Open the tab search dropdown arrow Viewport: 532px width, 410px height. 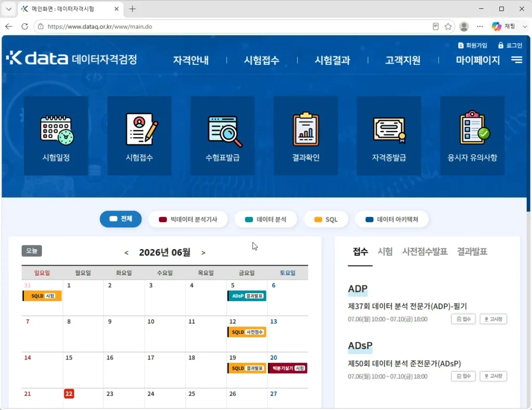[9, 9]
